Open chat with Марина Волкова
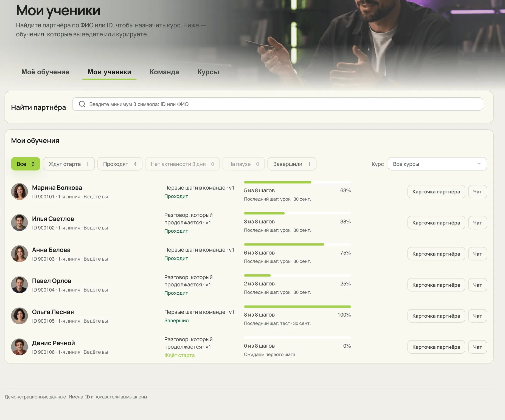Screen dimensions: 505x420 coord(478,191)
